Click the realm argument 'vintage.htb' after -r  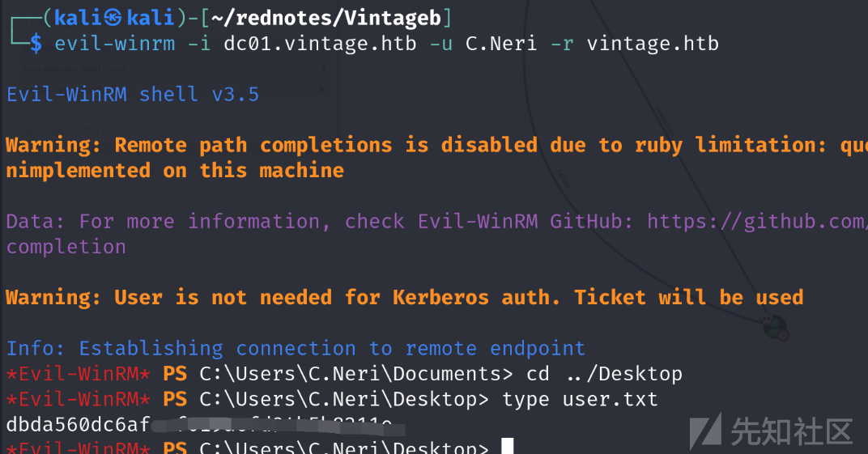point(653,44)
